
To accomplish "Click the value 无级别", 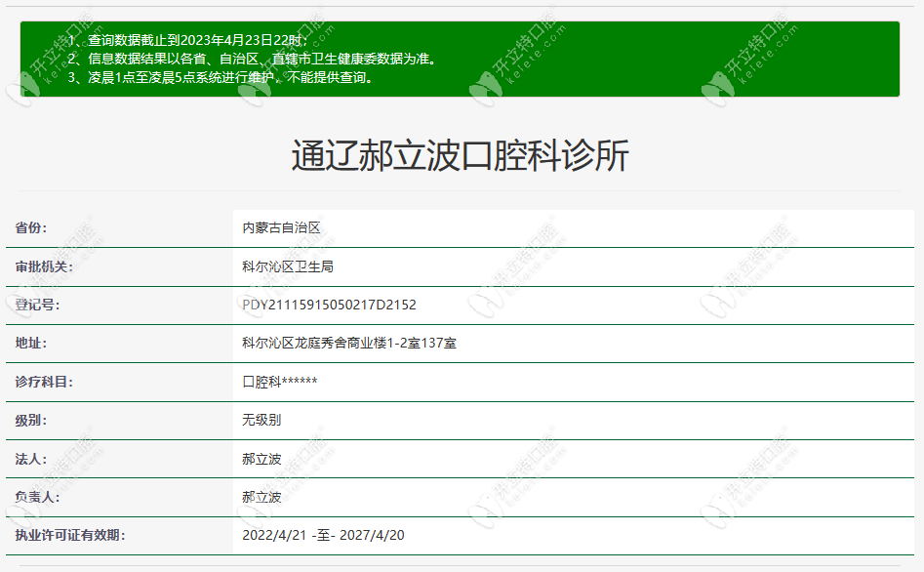I will (261, 420).
